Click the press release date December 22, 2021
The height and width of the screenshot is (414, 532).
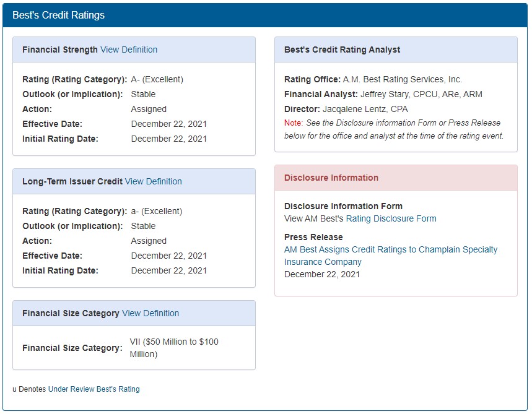click(x=321, y=274)
